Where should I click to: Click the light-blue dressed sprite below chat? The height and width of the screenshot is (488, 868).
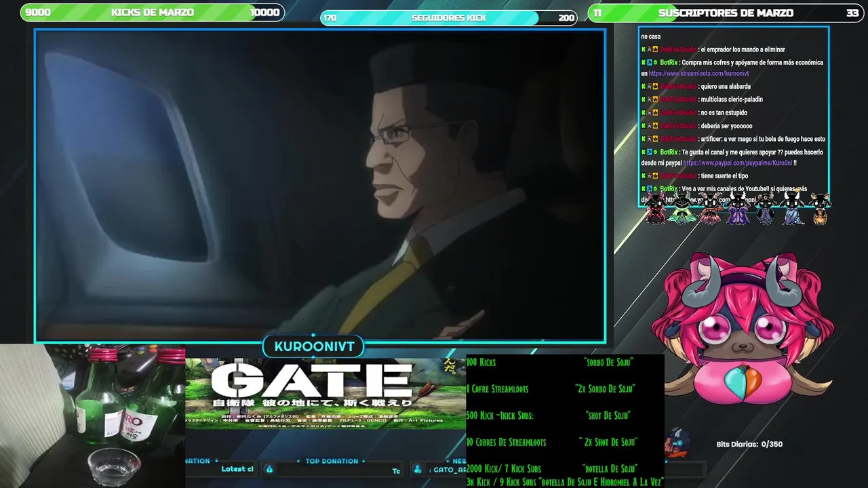[792, 208]
